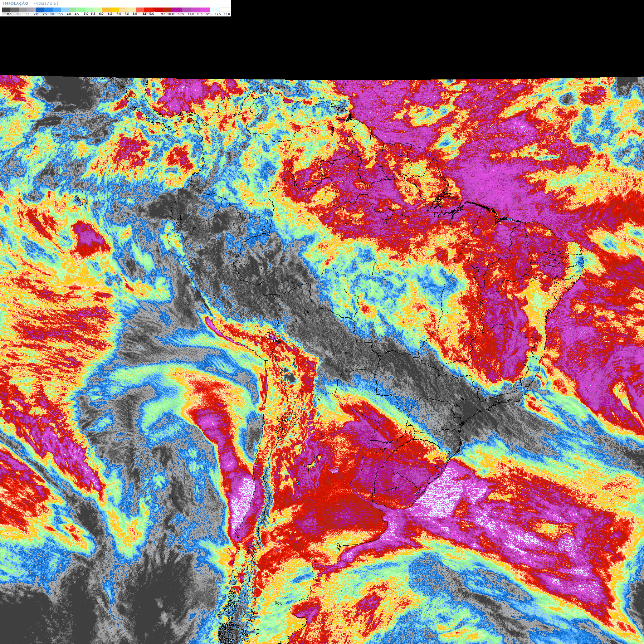Screen dimensions: 644x644
Task: Select the dark blue swatch above 2.5
Action: 40,10
